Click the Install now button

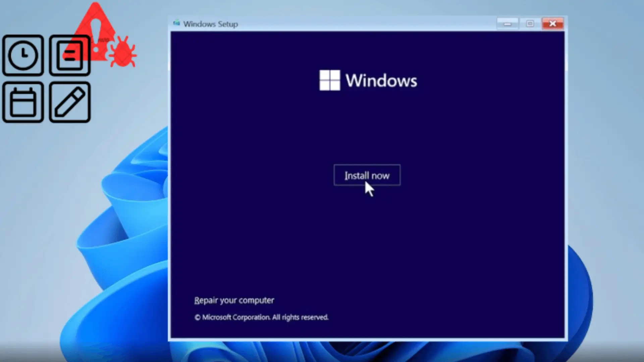point(367,175)
